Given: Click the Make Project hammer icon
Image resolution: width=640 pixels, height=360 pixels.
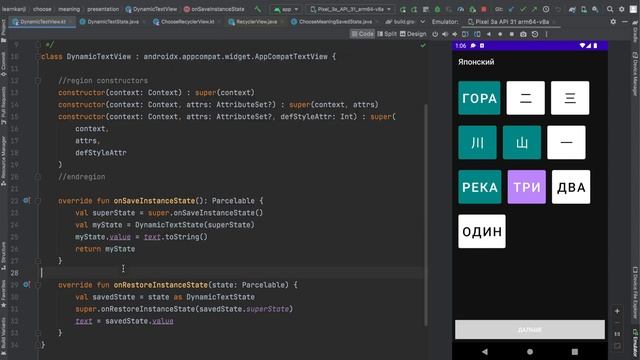Looking at the screenshot, I should click(258, 9).
